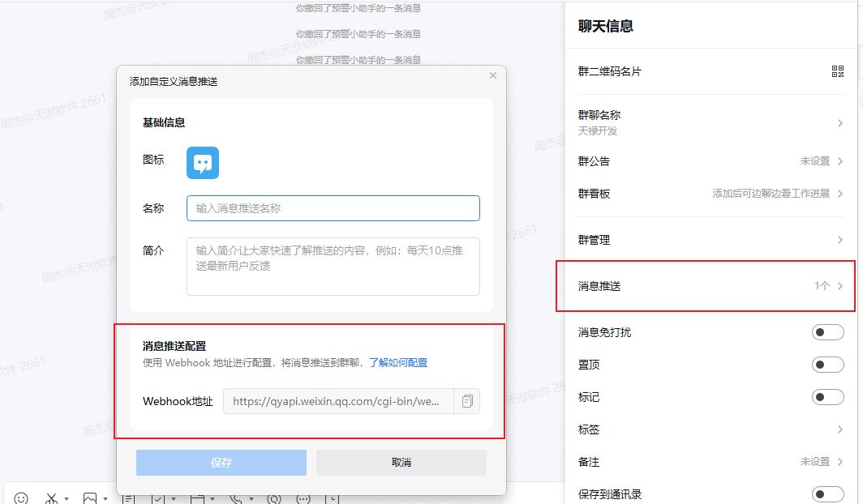This screenshot has width=863, height=504.
Task: Copy the Webhook address with copy icon
Action: 467,401
